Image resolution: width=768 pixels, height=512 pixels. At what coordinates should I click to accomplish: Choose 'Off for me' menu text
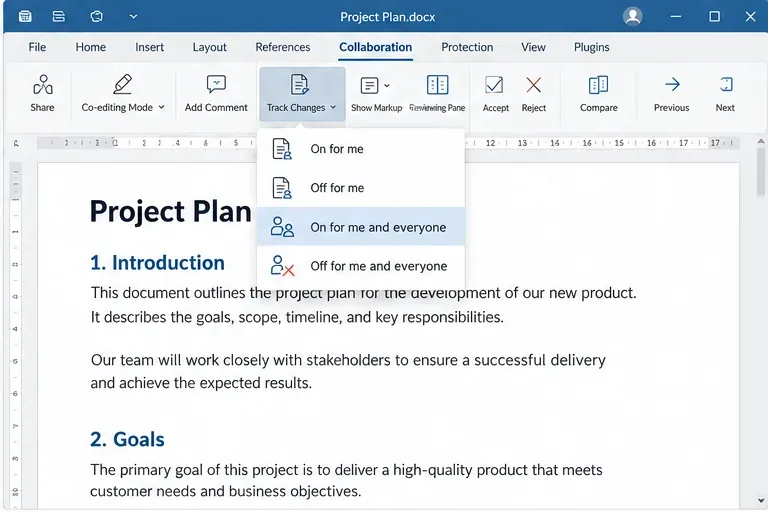pos(337,188)
